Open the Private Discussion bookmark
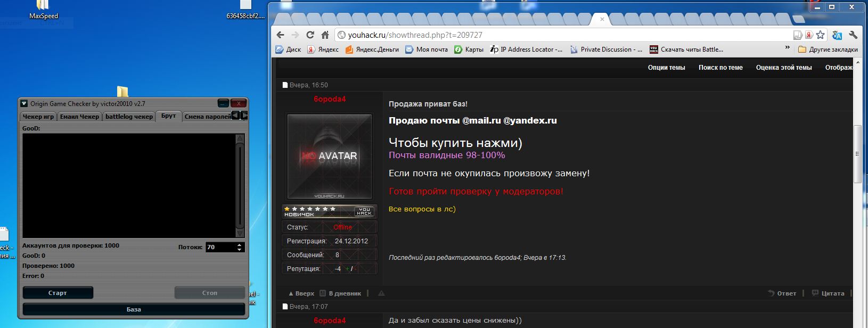Viewport: 868px width, 328px height. tap(607, 50)
